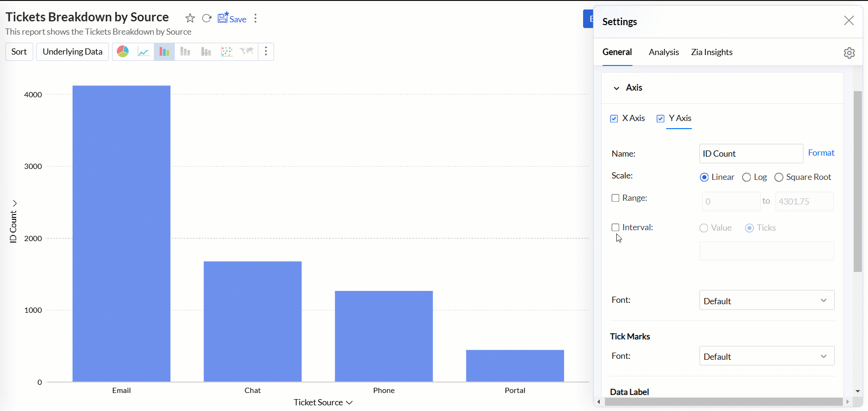Choose the map chart type

[247, 52]
